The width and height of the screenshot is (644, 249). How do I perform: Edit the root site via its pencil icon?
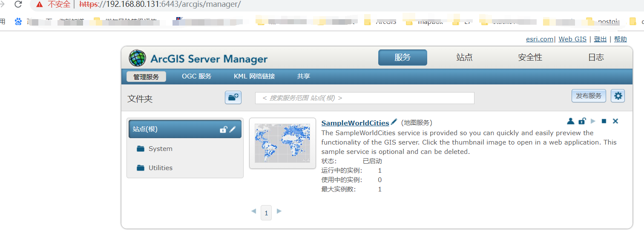click(232, 129)
